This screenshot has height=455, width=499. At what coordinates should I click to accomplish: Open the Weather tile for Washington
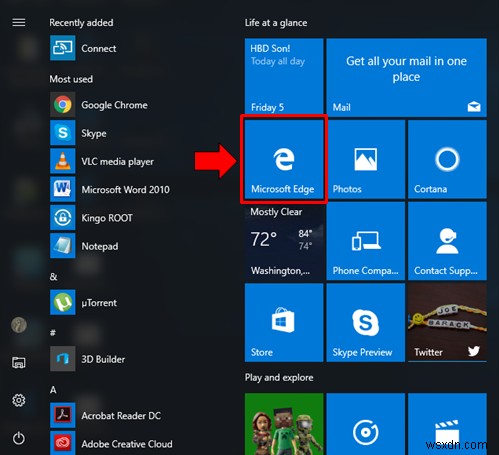tap(284, 241)
